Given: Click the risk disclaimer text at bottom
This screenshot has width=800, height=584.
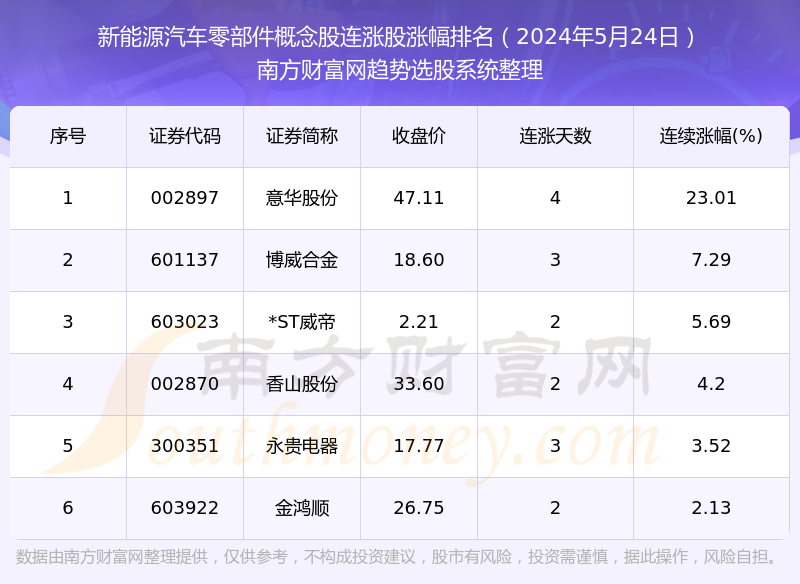Looking at the screenshot, I should click(x=396, y=556).
